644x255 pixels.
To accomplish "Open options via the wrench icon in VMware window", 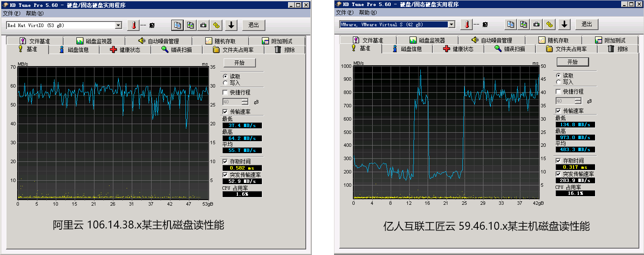I will click(549, 24).
